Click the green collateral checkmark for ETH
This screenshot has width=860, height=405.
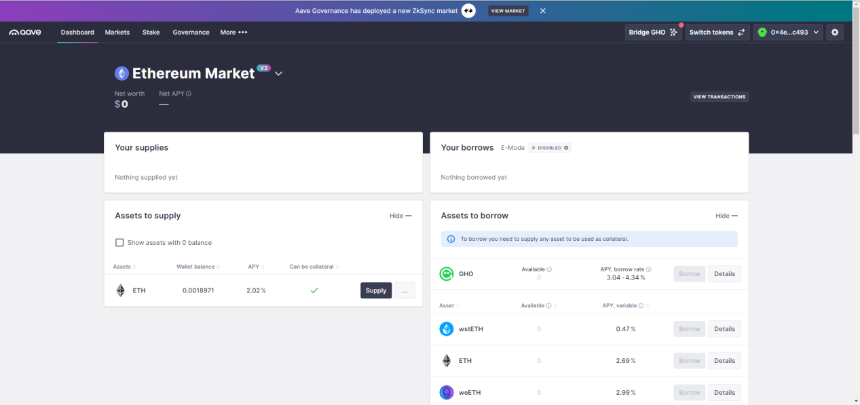point(314,290)
